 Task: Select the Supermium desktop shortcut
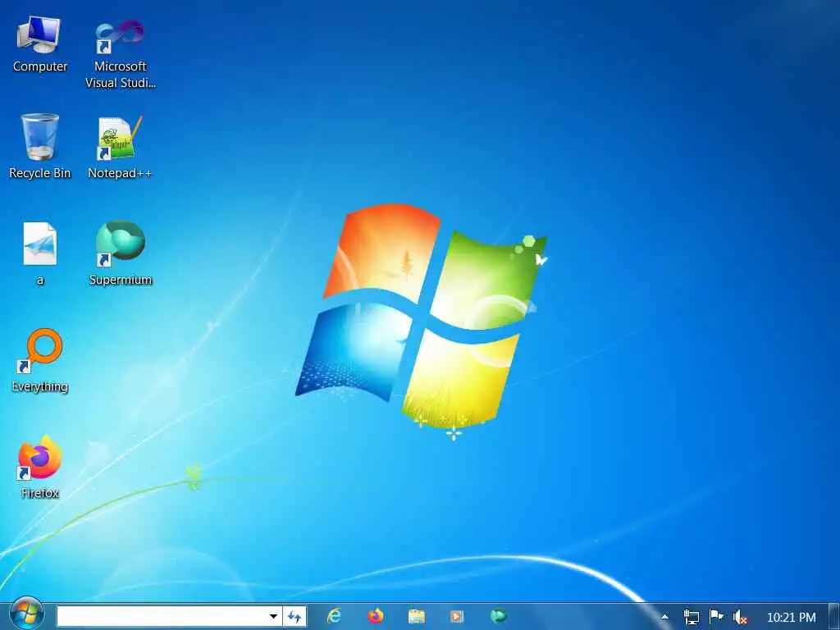point(120,253)
